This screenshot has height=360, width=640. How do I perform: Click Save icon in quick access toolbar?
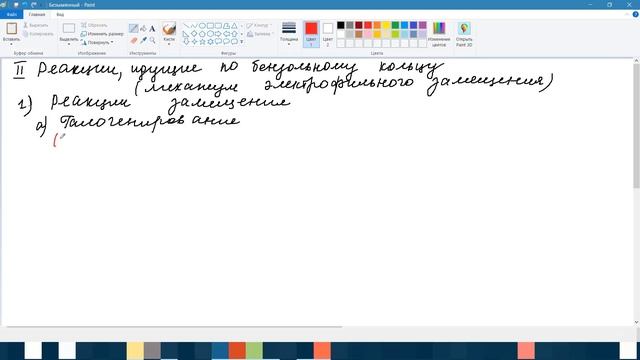[16, 5]
